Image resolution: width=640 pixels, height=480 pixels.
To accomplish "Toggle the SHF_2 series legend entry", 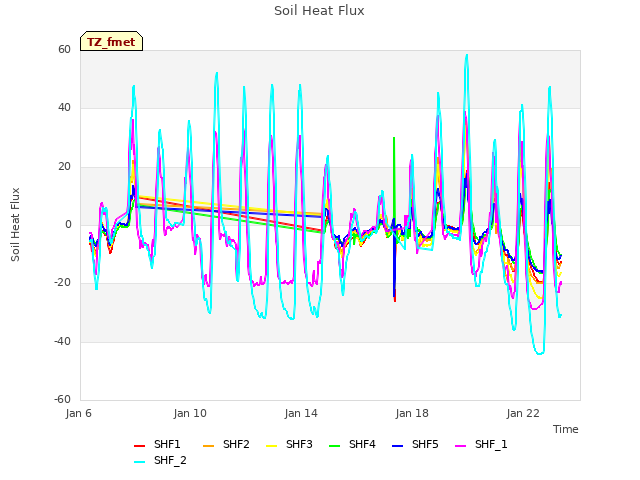I will coord(160,461).
